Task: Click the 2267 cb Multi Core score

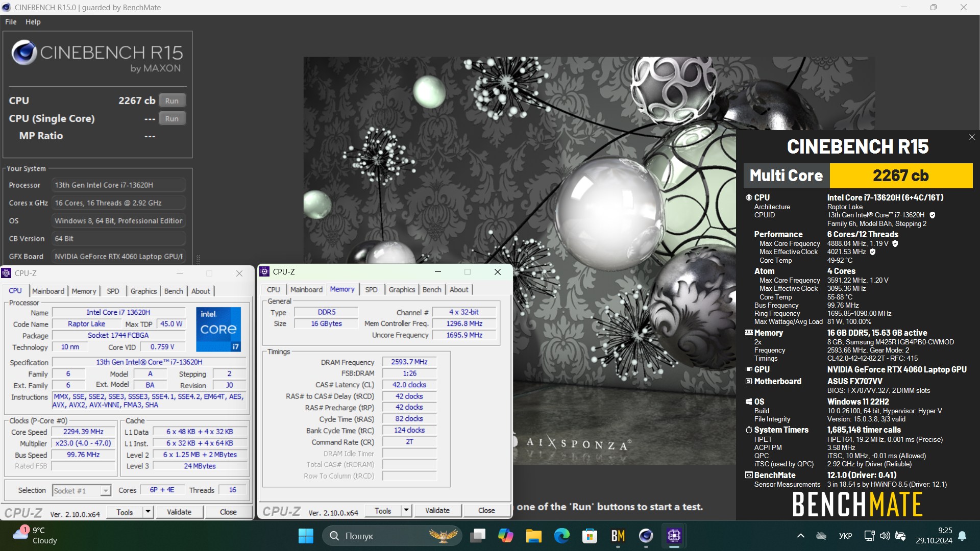Action: (x=901, y=176)
